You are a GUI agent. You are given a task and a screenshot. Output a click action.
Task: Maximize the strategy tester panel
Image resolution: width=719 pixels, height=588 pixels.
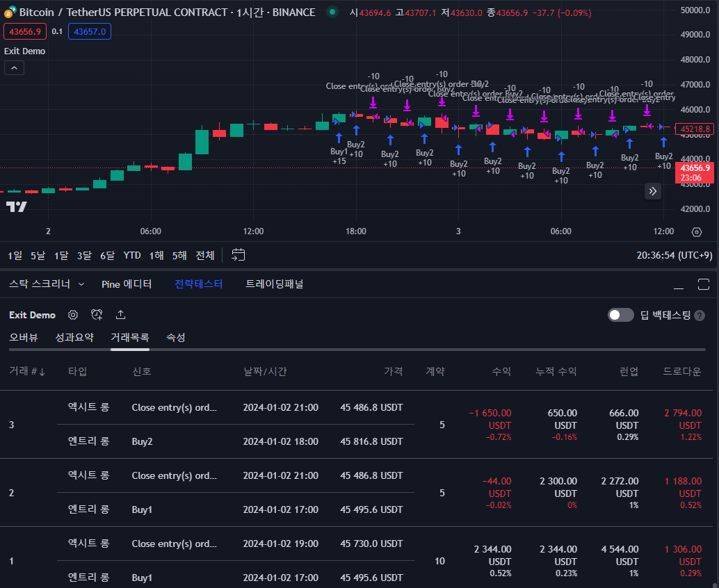pyautogui.click(x=704, y=284)
